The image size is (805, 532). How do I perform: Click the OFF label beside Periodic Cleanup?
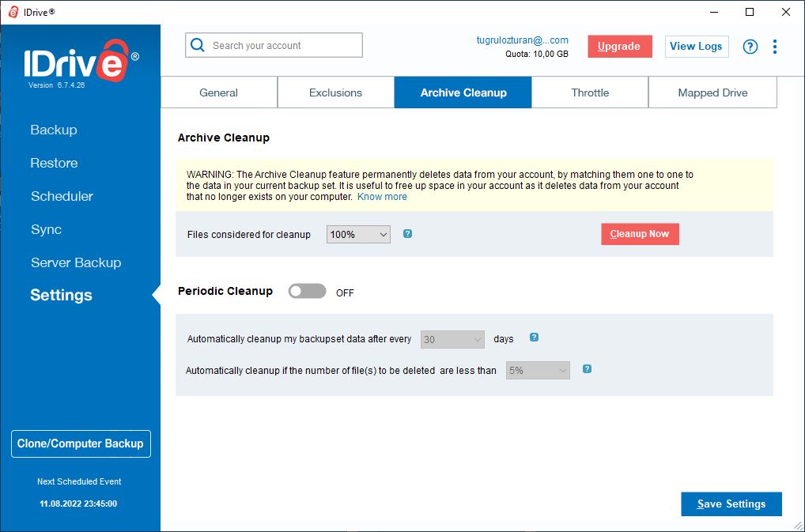tap(345, 293)
